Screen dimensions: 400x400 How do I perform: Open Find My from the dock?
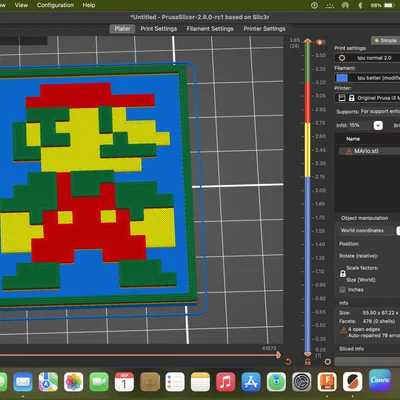tap(276, 382)
